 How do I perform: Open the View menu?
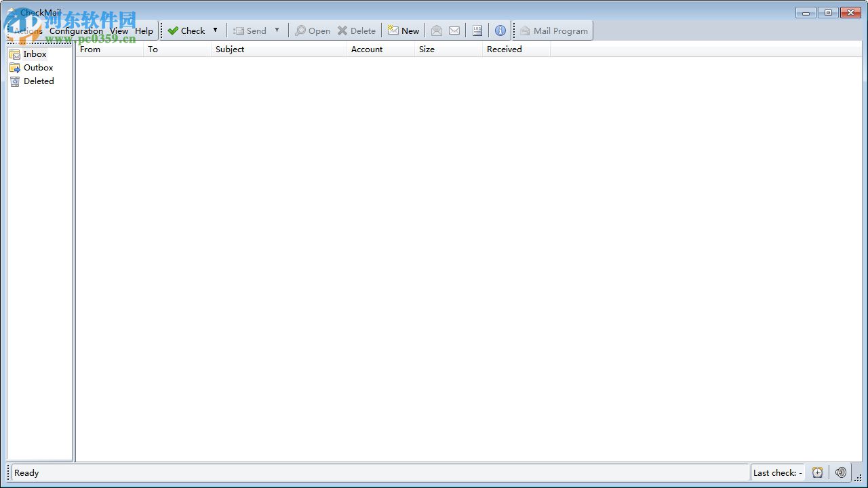pos(119,30)
